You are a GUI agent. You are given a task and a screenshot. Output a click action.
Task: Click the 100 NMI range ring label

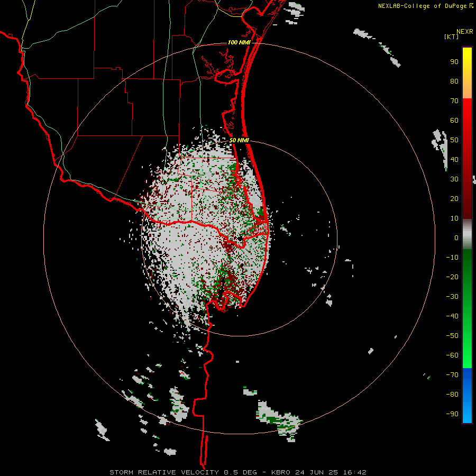239,42
